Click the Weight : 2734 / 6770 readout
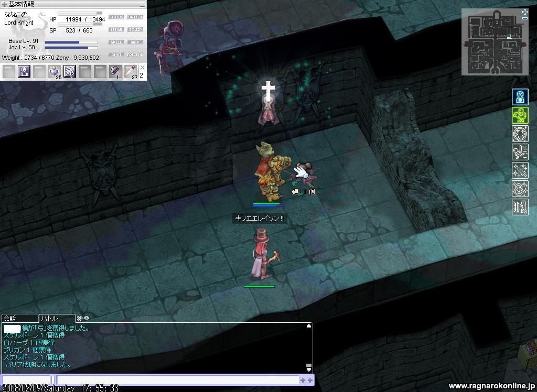 [x=28, y=58]
